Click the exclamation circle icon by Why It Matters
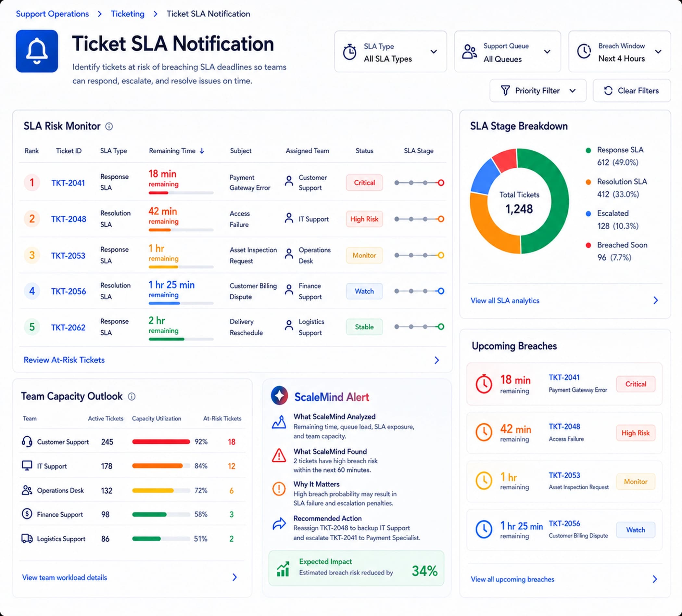The height and width of the screenshot is (616, 682). click(x=279, y=489)
